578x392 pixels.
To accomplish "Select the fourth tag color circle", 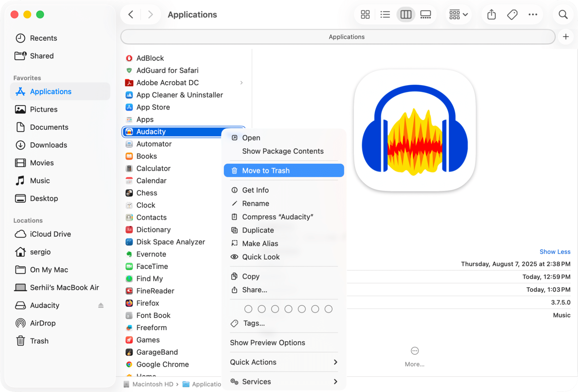I will pos(288,309).
